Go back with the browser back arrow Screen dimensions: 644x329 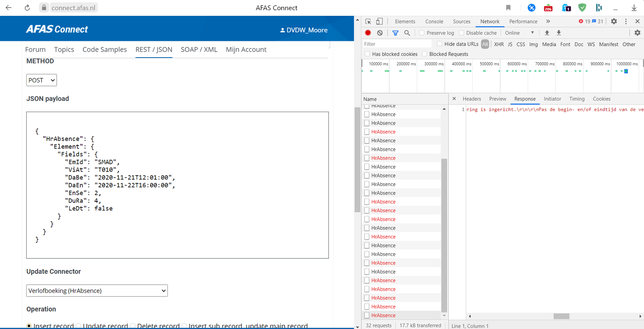point(9,8)
